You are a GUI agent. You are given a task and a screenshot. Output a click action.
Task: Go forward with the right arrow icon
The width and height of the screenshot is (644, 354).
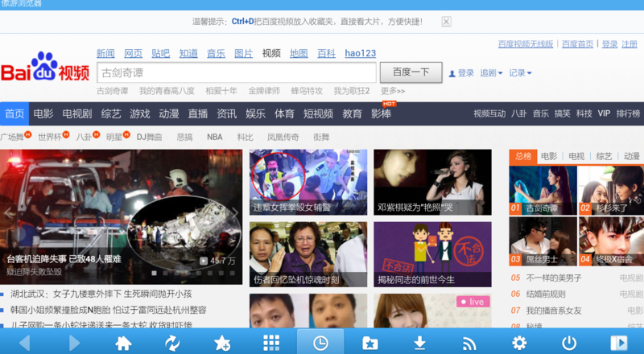74,343
